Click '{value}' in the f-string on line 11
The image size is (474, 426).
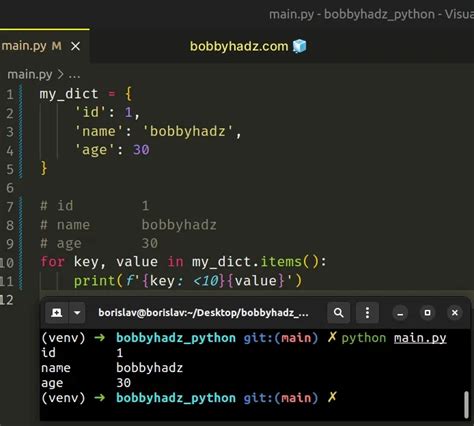tap(256, 281)
